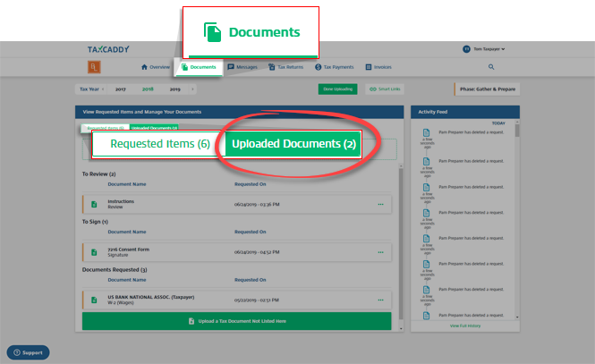
Task: Click the Instructions document icon
Action: (x=94, y=205)
